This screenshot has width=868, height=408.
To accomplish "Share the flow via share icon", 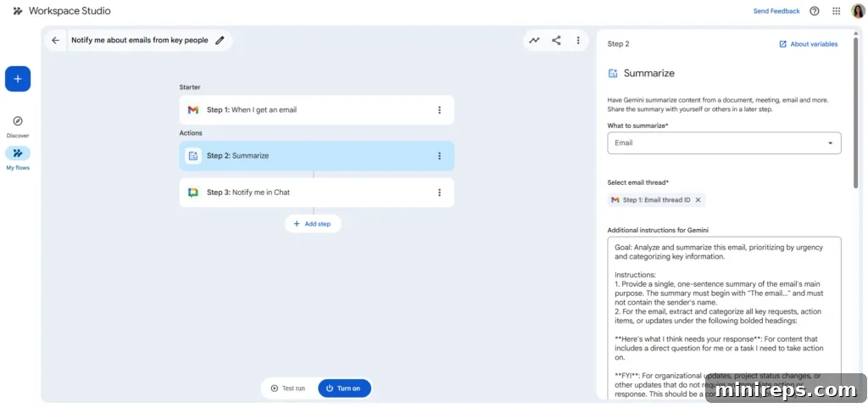I will tap(556, 41).
